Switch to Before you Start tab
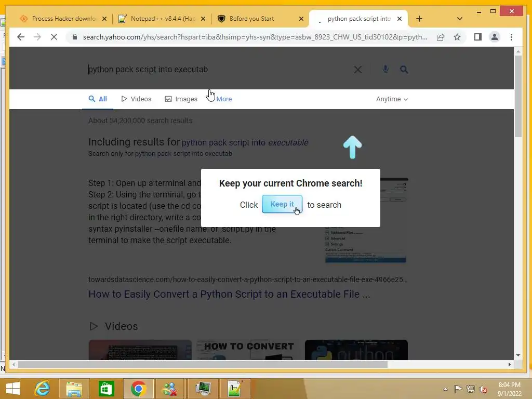The image size is (532, 399). click(260, 19)
